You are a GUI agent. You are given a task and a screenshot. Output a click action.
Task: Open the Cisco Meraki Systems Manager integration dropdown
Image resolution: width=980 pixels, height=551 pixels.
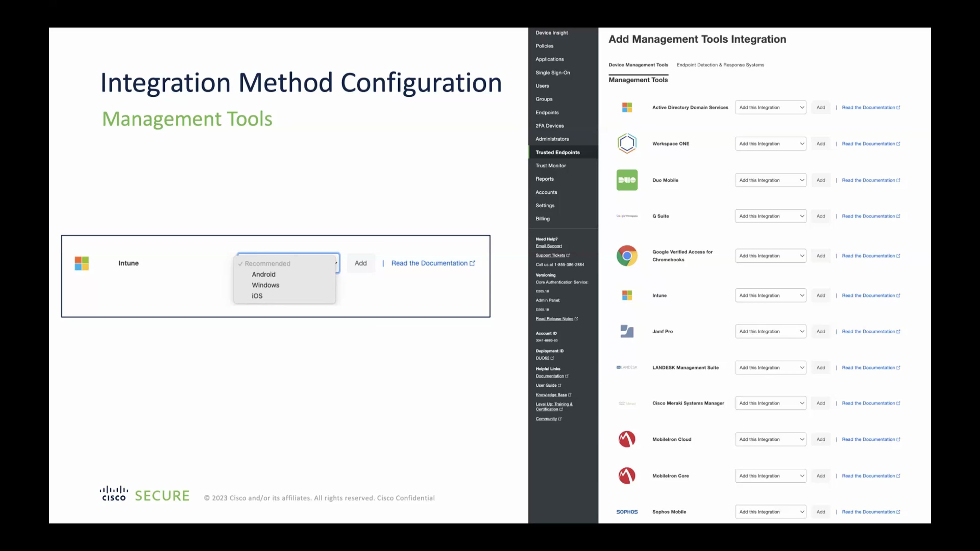(x=770, y=403)
